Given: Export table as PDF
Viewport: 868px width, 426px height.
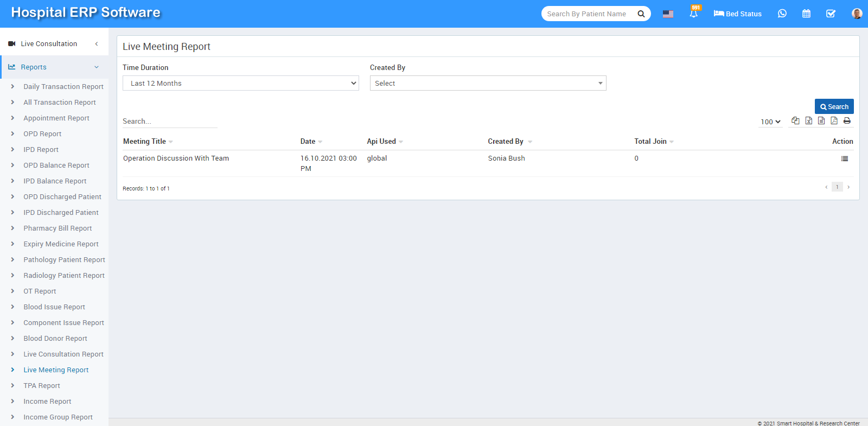Looking at the screenshot, I should [x=834, y=120].
